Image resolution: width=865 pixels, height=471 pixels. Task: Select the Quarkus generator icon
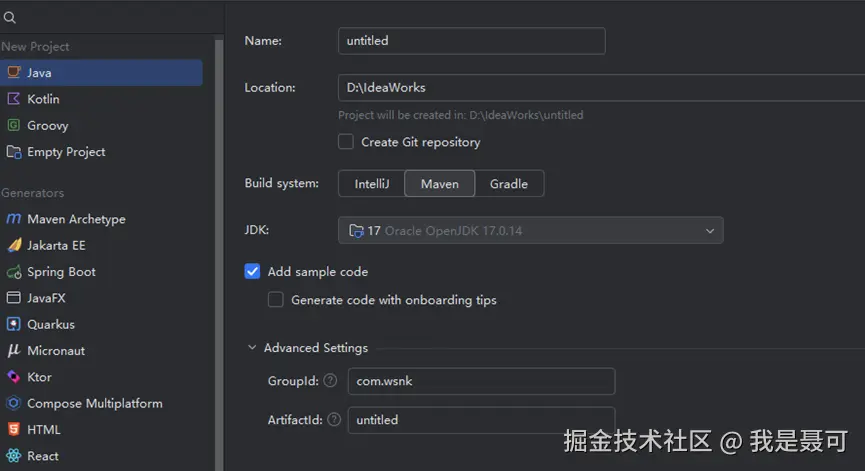(14, 324)
